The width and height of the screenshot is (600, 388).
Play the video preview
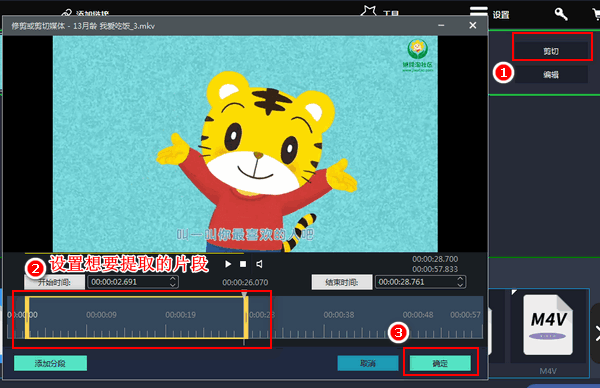(x=228, y=264)
